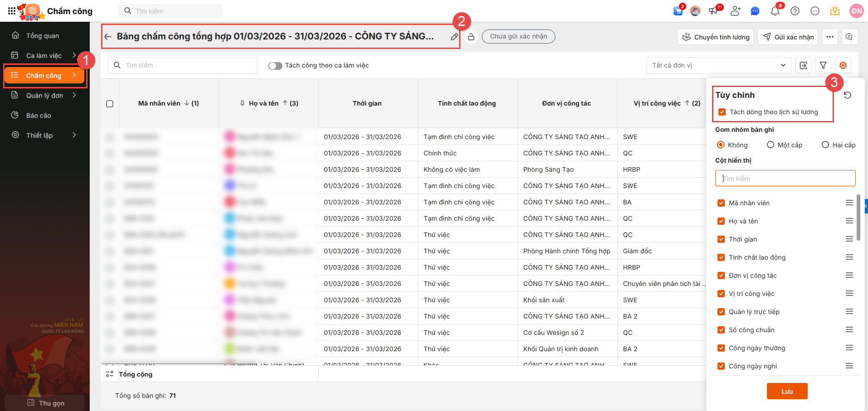Uncheck Tách dòng theo lịch sử lương
The image size is (868, 411).
click(722, 112)
